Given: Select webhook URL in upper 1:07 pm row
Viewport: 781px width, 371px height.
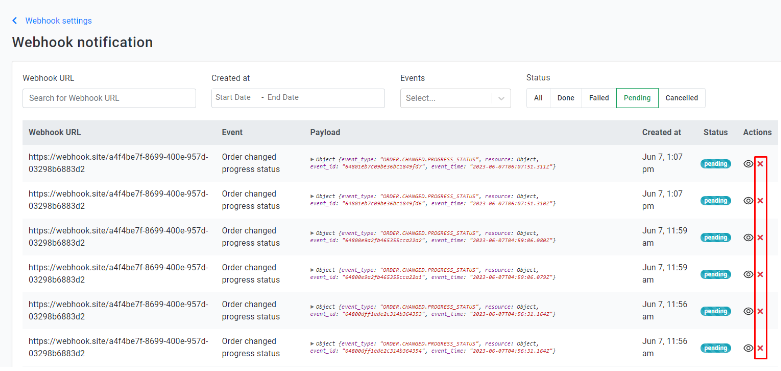Looking at the screenshot, I should coord(119,163).
